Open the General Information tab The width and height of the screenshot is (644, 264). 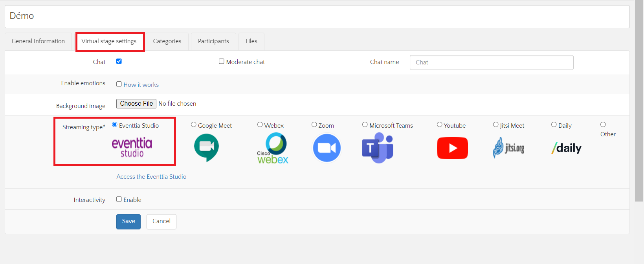point(38,41)
